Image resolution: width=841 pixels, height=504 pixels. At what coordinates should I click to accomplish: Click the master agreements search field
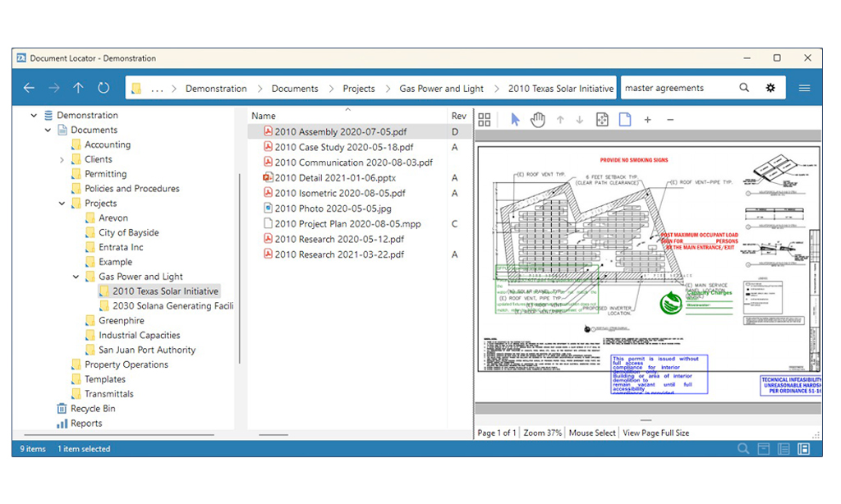point(678,88)
